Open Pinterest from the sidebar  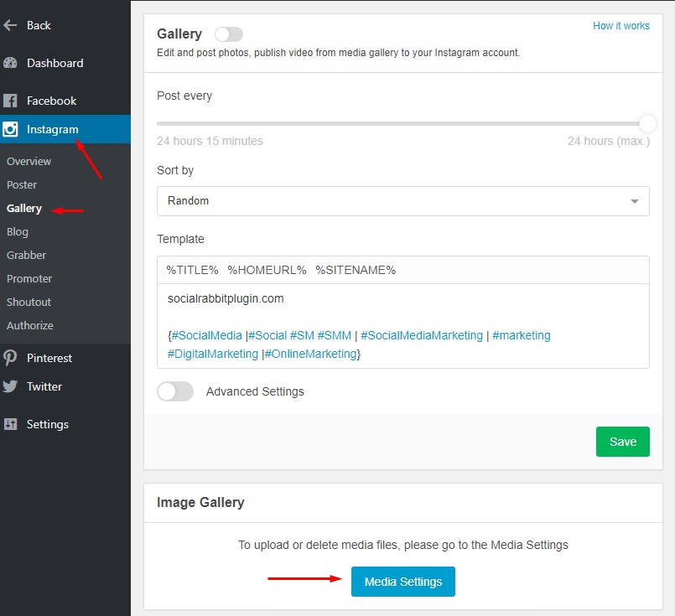click(13, 358)
